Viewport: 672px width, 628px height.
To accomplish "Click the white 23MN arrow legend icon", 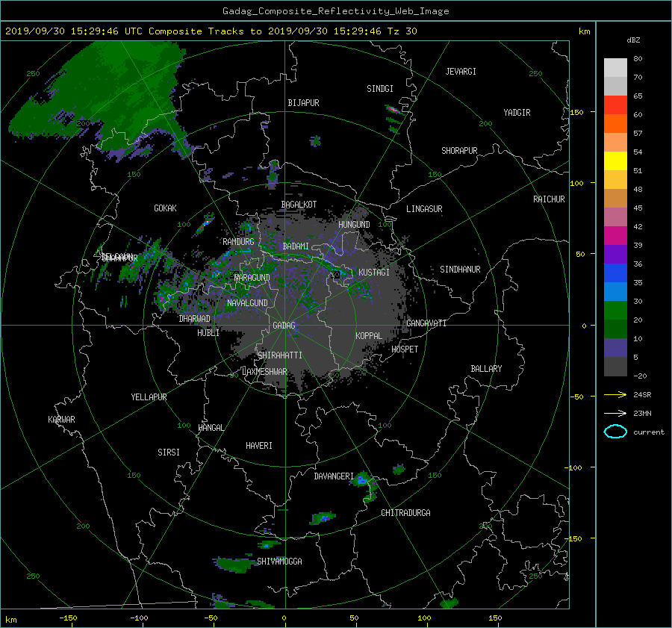I will coord(615,413).
